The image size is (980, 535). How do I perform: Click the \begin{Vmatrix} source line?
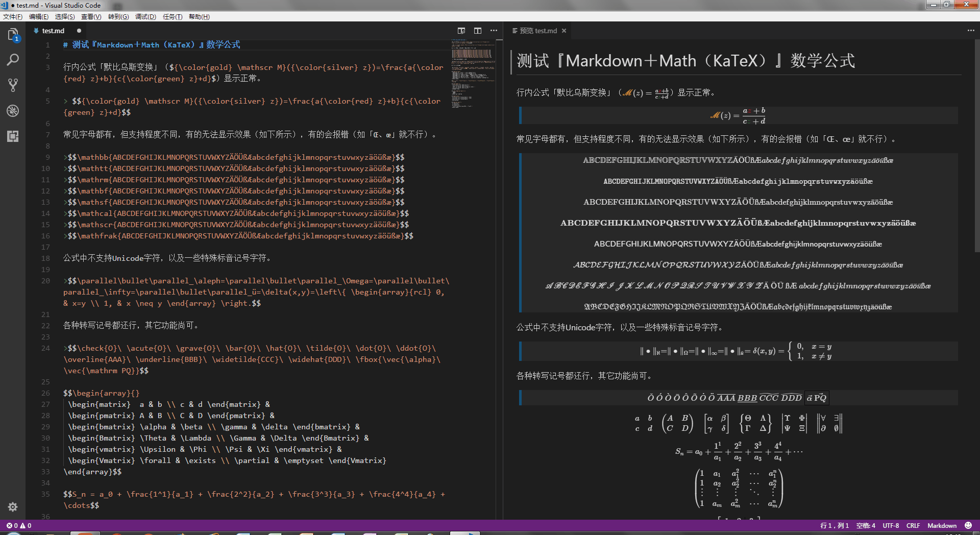[227, 460]
